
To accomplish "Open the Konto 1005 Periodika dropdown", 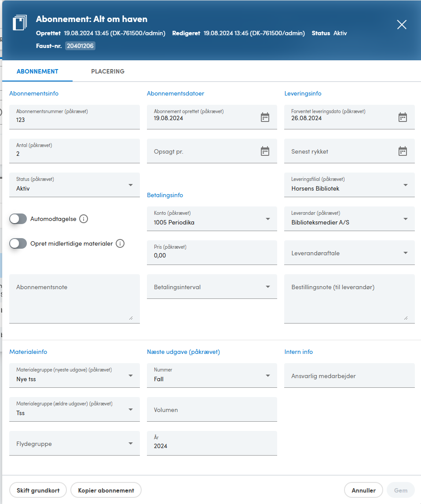I will click(x=212, y=219).
